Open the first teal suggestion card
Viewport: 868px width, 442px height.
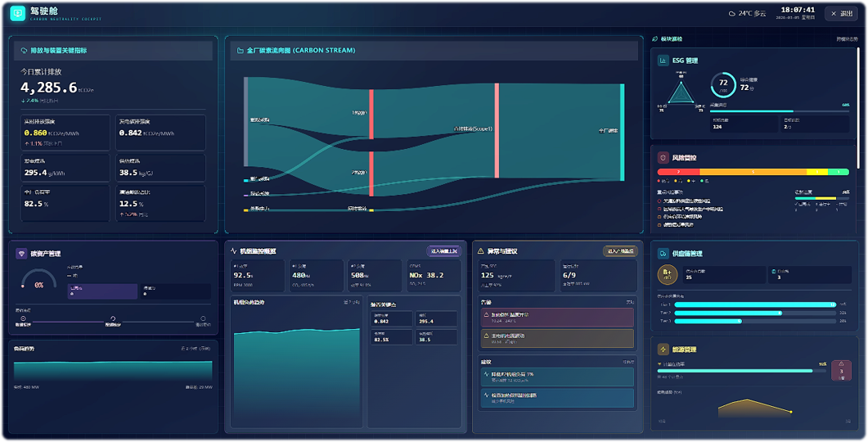click(557, 377)
